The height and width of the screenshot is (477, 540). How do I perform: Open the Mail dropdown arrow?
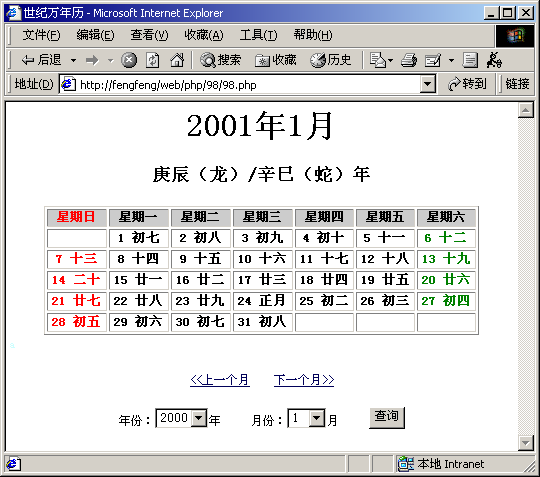[391, 61]
